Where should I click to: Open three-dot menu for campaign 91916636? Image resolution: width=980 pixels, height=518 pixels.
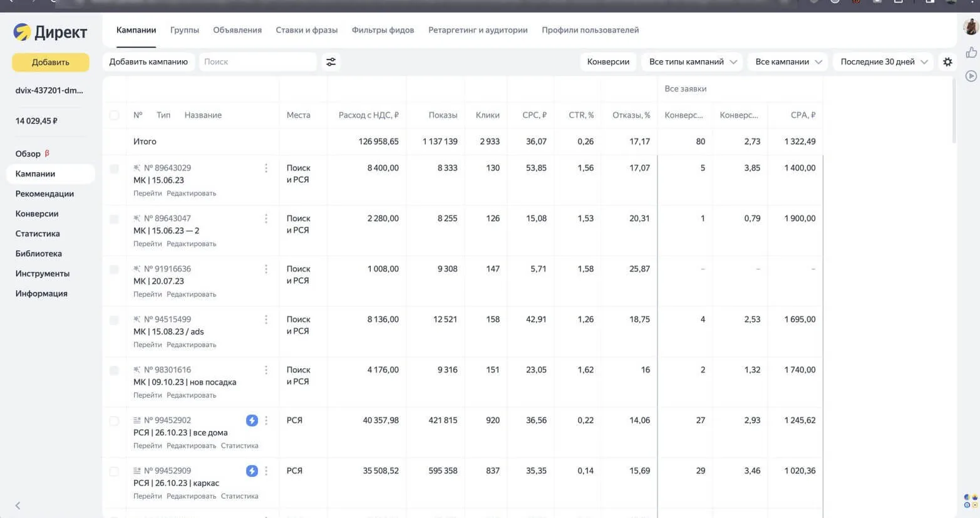coord(266,269)
